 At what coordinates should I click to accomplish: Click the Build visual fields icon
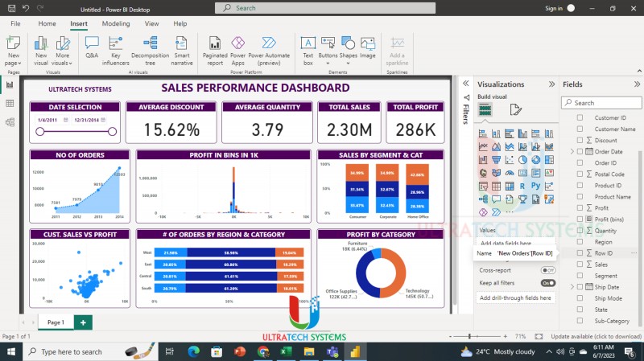coord(485,109)
